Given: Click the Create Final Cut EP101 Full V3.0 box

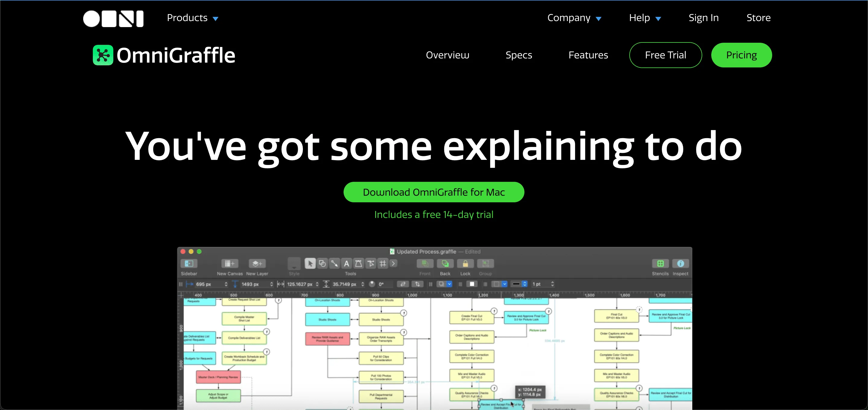Looking at the screenshot, I should (x=471, y=317).
